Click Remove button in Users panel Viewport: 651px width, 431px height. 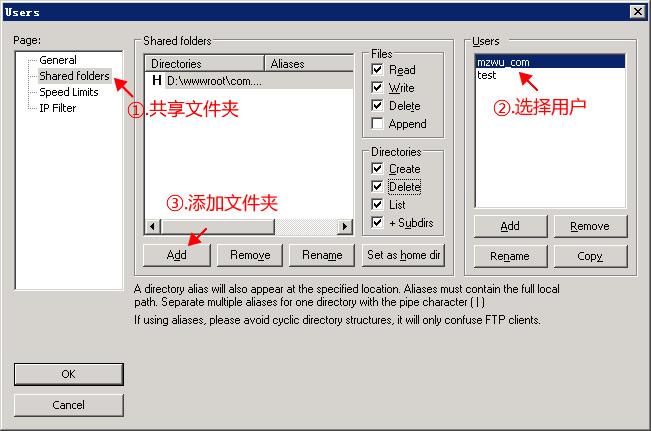point(590,226)
